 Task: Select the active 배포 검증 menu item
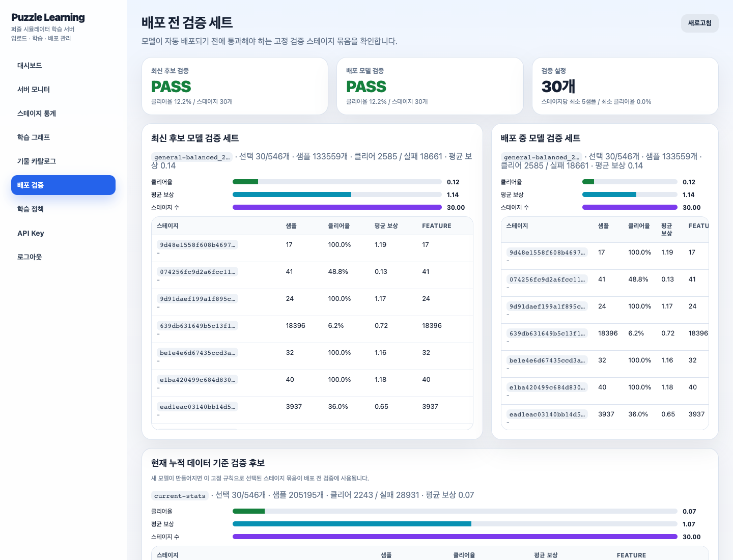pyautogui.click(x=63, y=185)
